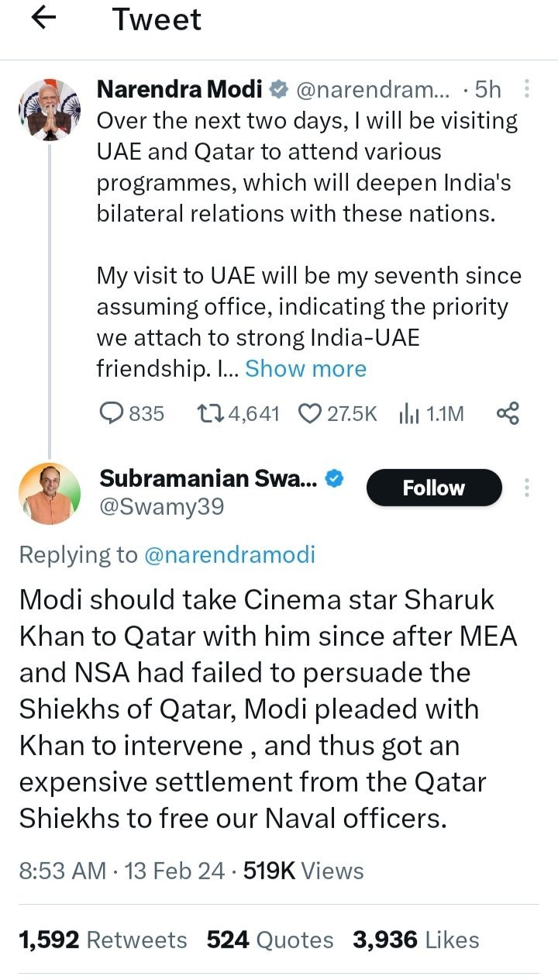Tap the back arrow icon
558x980 pixels.
coord(44,19)
